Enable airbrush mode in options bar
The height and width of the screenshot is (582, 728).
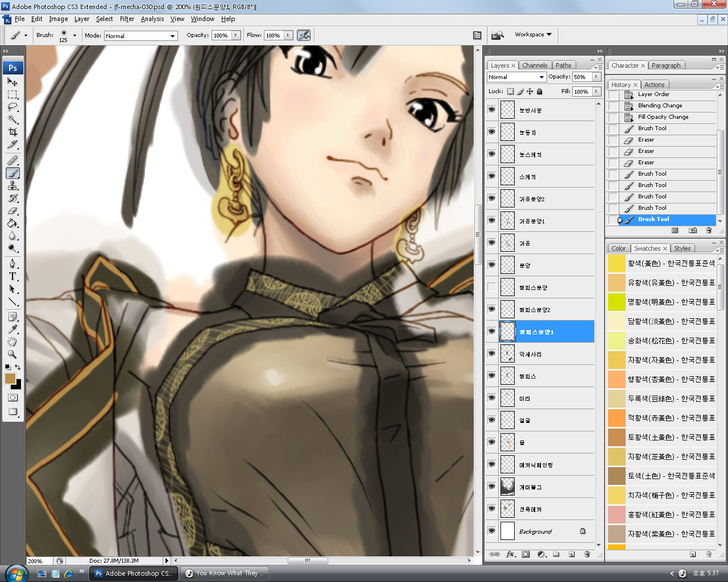tap(304, 35)
